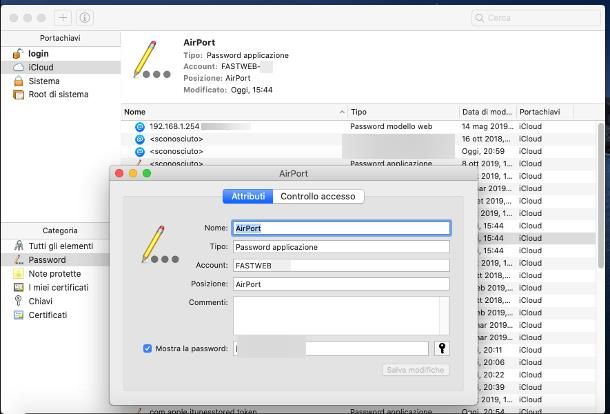Select the Password category
610x414 pixels.
(x=56, y=260)
